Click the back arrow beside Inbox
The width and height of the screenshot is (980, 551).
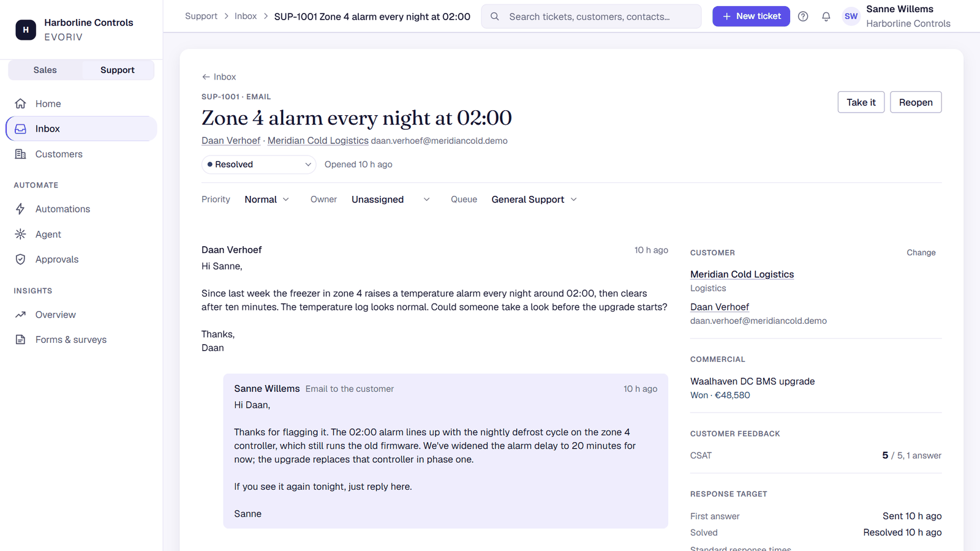(206, 77)
